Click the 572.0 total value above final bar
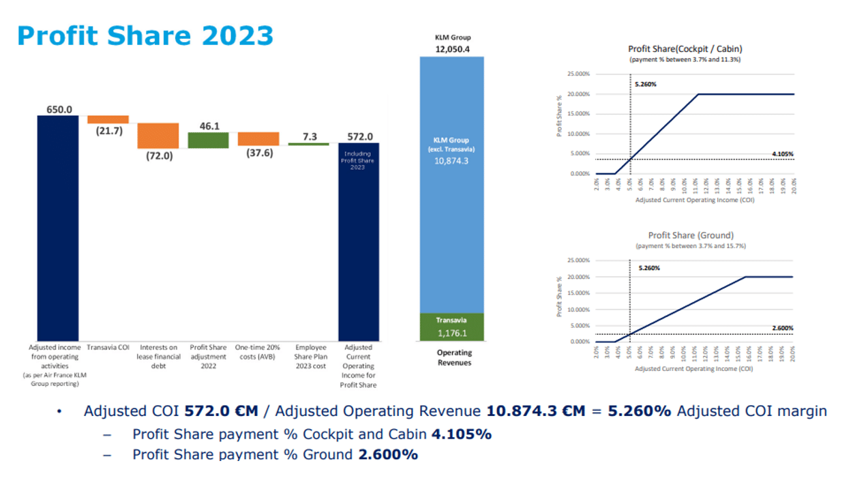This screenshot has width=868, height=489. (359, 136)
